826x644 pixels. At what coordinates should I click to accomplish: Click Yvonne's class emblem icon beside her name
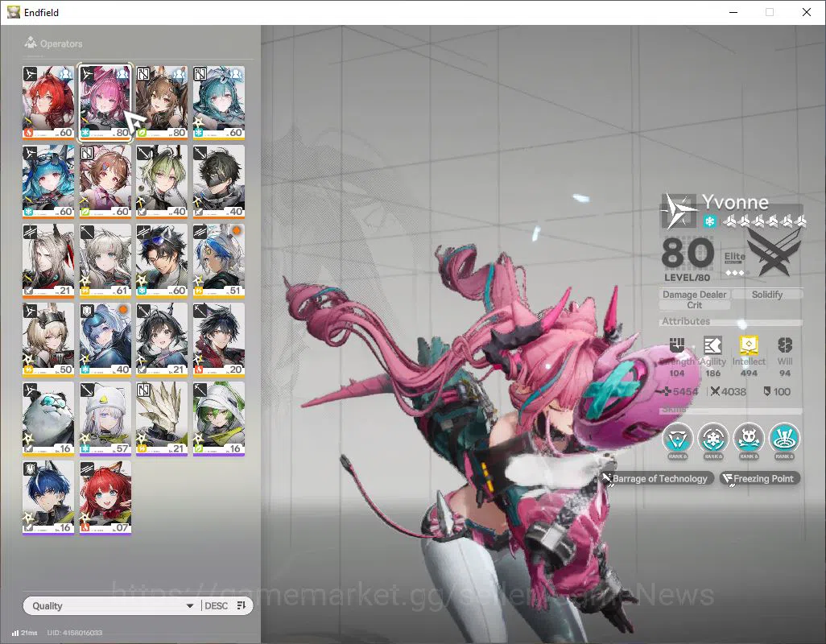(679, 211)
